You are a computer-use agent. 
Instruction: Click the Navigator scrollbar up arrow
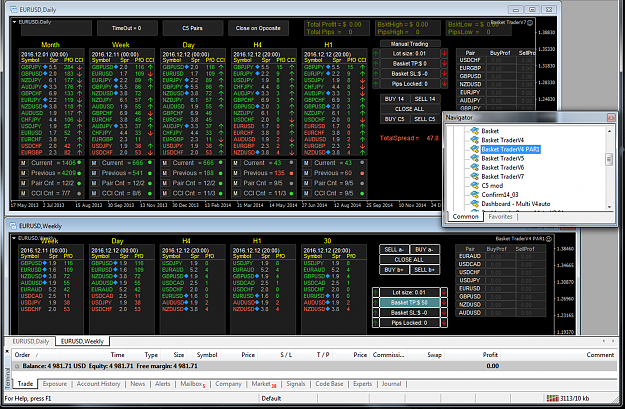(609, 131)
